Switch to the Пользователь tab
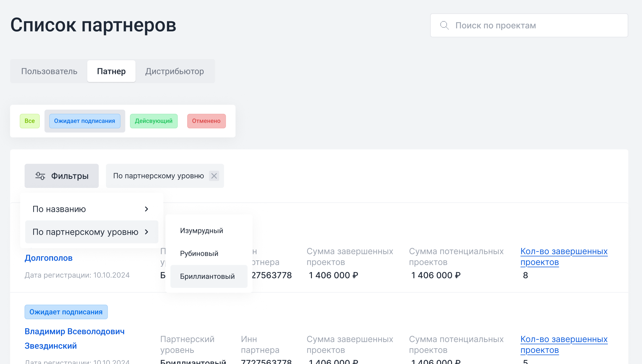The image size is (642, 364). [x=49, y=71]
